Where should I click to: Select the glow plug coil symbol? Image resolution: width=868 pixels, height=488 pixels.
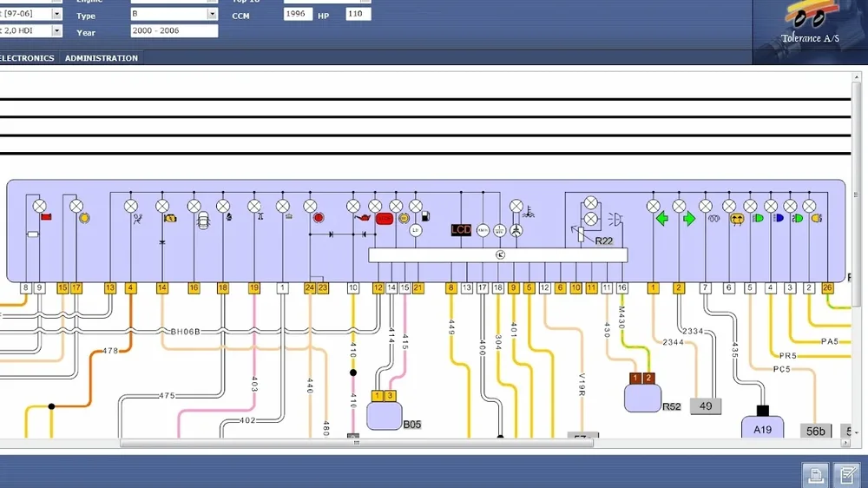point(713,219)
